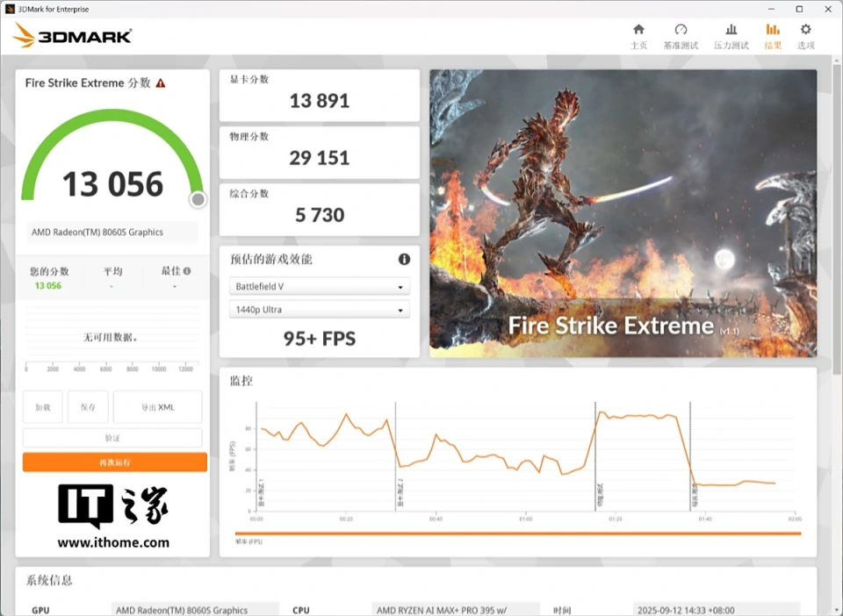Click the orange 帧率 (FPS) legend bar

point(517,533)
